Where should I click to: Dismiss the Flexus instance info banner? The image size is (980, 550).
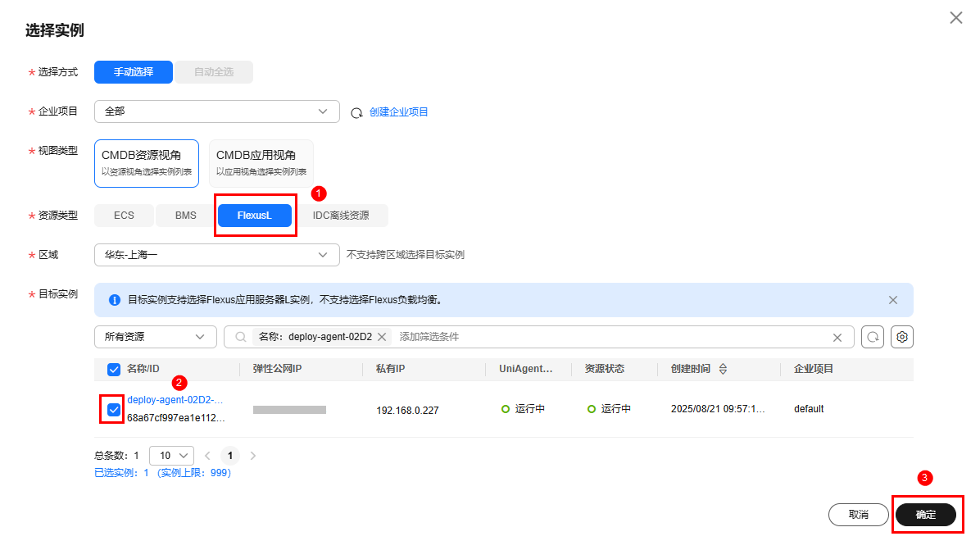point(892,300)
